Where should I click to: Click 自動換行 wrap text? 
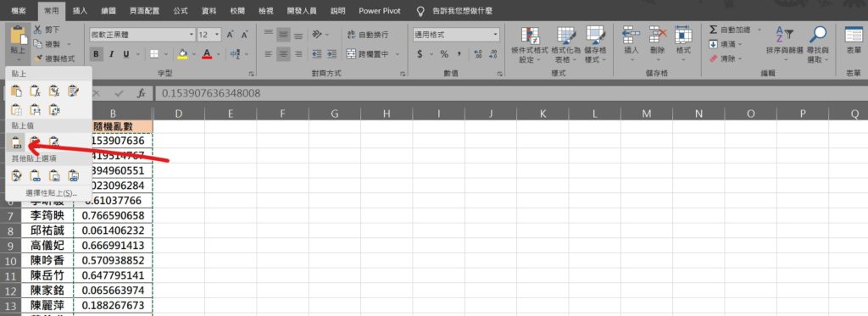pos(368,35)
